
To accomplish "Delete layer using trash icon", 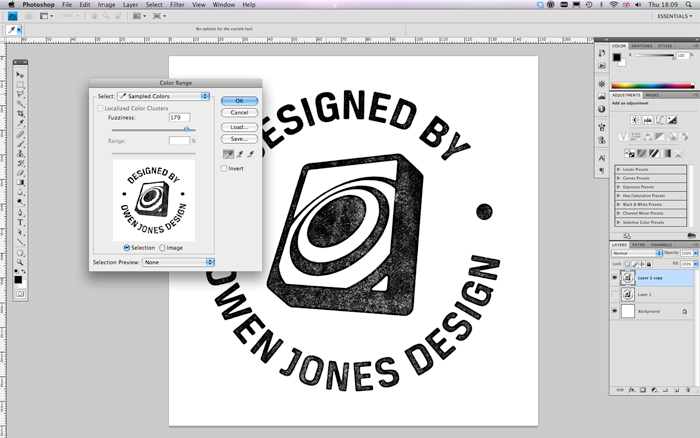I will 688,390.
